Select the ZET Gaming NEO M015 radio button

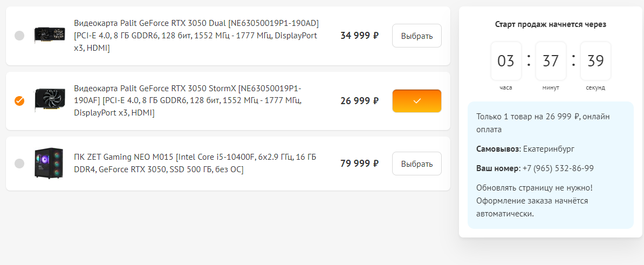tap(19, 164)
